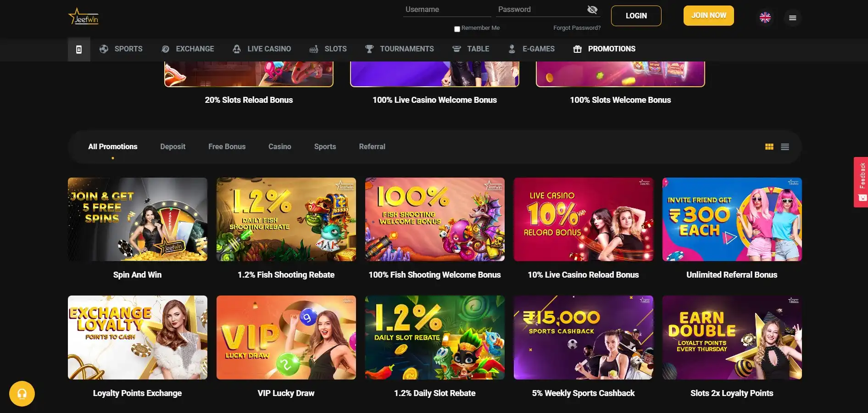
Task: Click the Sports soccer ball icon
Action: [104, 49]
